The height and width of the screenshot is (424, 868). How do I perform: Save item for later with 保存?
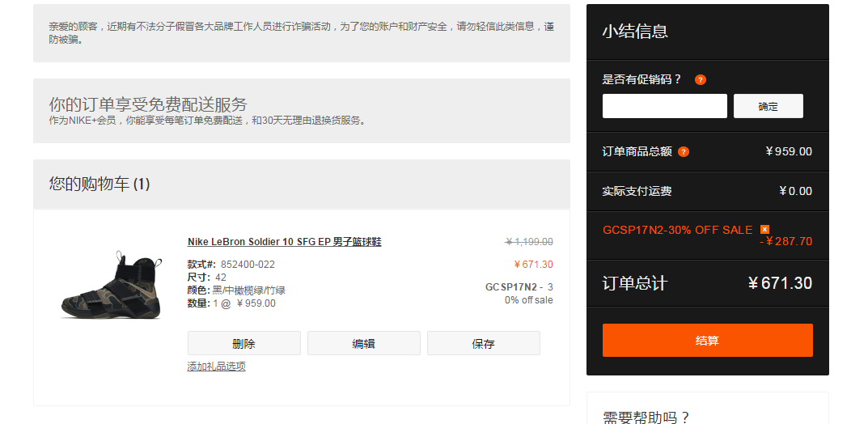pos(483,343)
